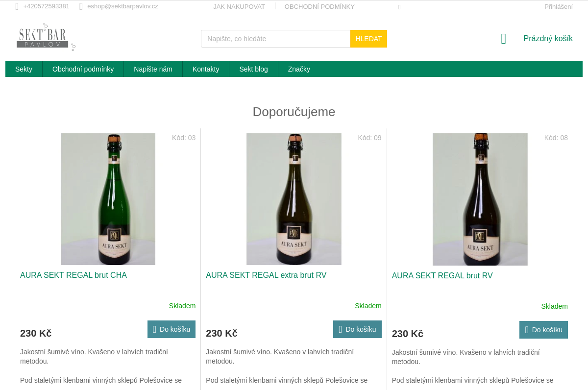Image resolution: width=588 pixels, height=392 pixels.
Task: Click the phone icon beside +420572593381
Action: [x=17, y=6]
